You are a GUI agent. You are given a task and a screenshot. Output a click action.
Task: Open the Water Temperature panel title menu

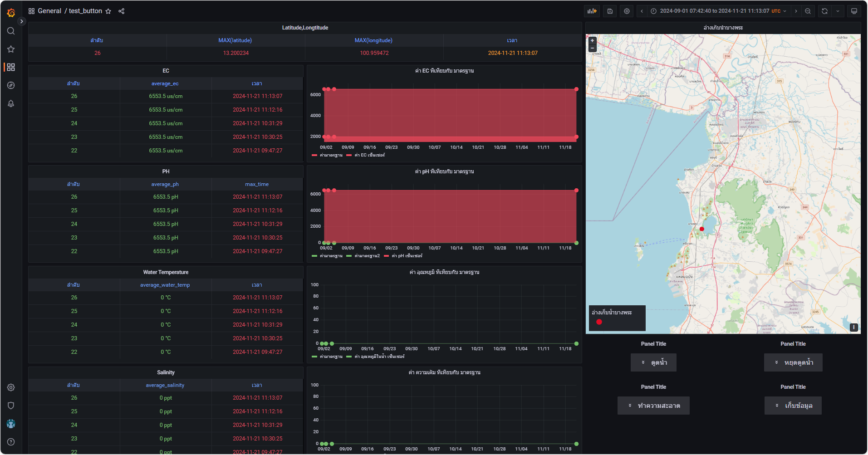[x=166, y=272]
